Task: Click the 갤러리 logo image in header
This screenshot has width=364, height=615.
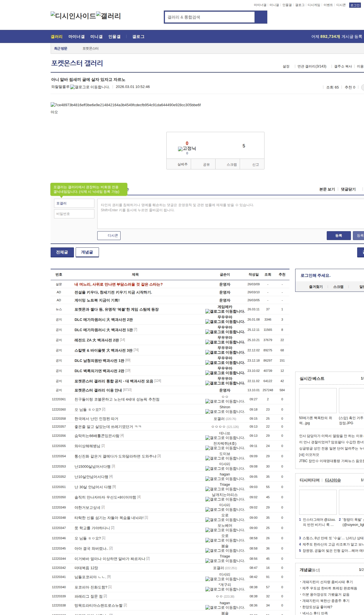Action: (x=108, y=16)
